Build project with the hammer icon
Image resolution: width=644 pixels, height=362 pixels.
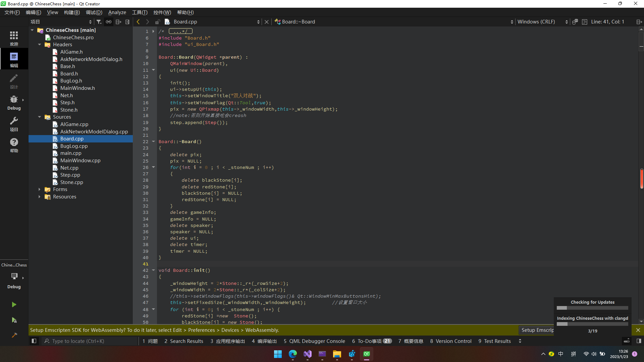(14, 335)
